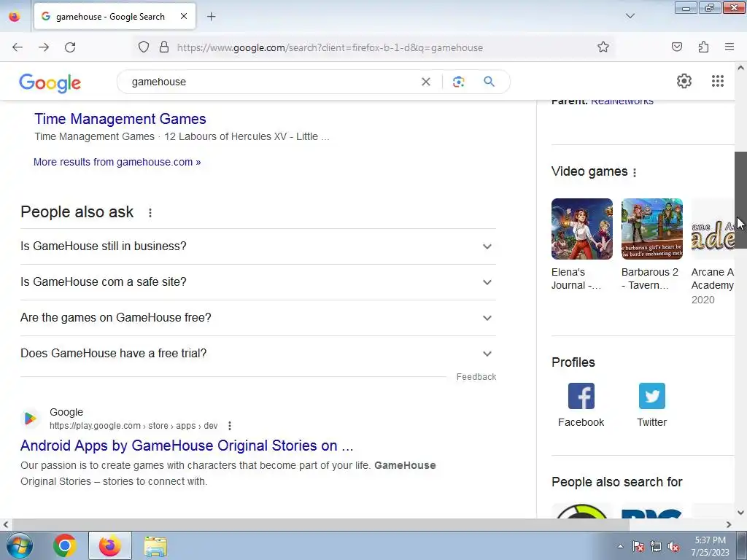Open Action Center flag icon
The height and width of the screenshot is (560, 747).
638,547
